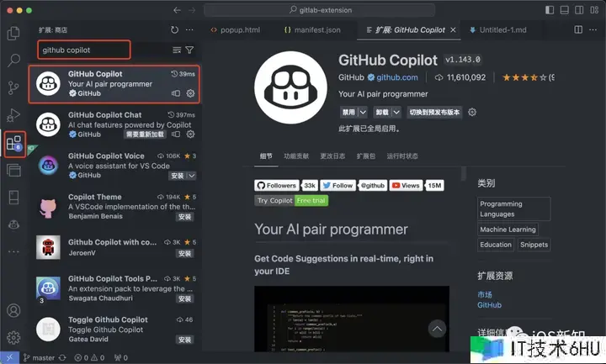This screenshot has width=606, height=364.
Task: Toggle primary side bar visibility
Action: pyautogui.click(x=550, y=10)
